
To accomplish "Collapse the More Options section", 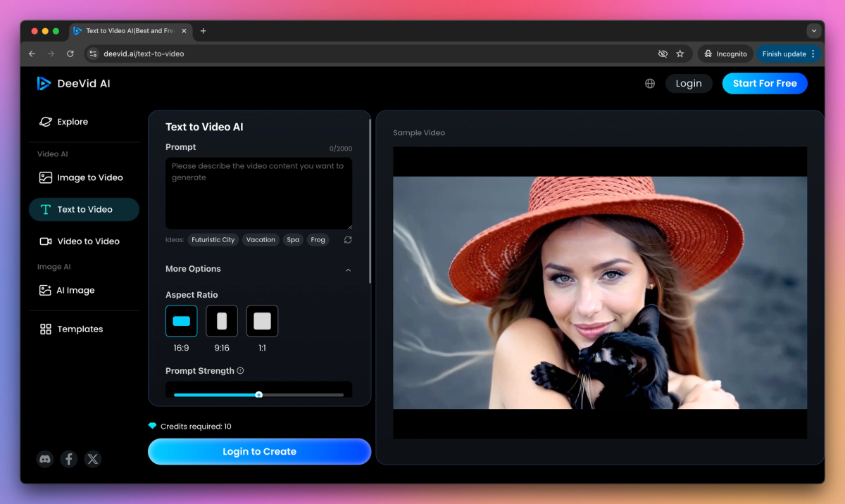I will coord(348,270).
